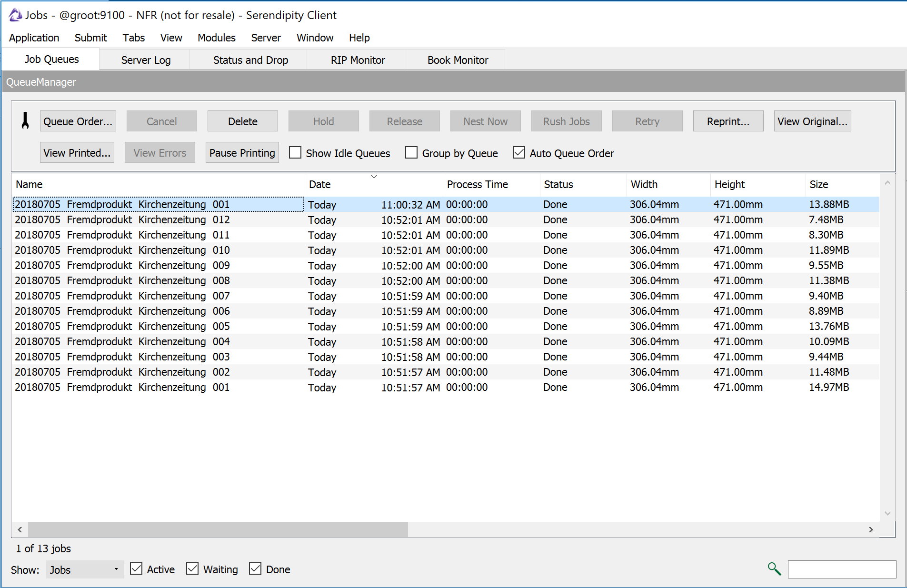The height and width of the screenshot is (588, 907).
Task: Switch to the Server Log tab
Action: tap(146, 60)
